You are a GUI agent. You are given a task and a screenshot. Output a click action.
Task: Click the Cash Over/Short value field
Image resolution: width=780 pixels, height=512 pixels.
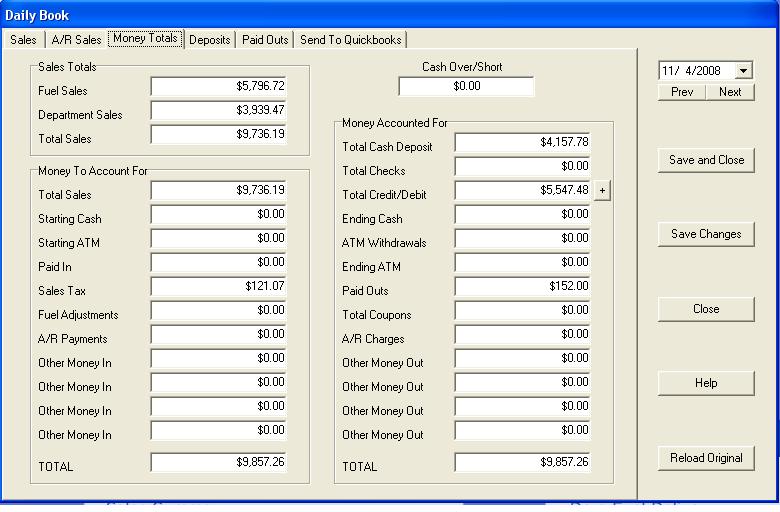(x=466, y=87)
